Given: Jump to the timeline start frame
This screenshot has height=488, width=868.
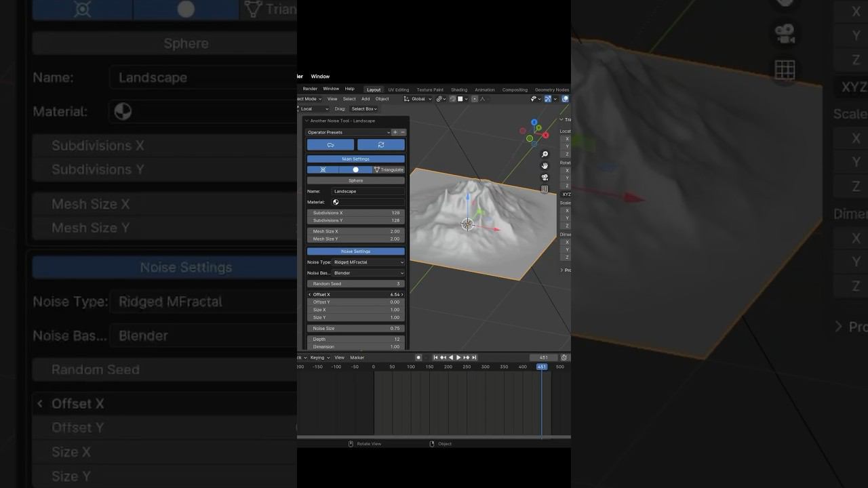Looking at the screenshot, I should pos(435,357).
